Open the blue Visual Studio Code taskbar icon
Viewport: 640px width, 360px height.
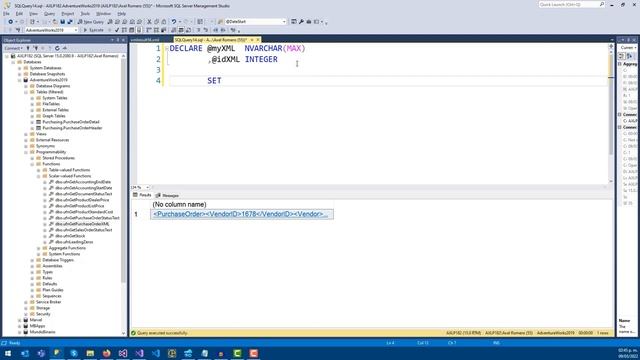pyautogui.click(x=156, y=353)
